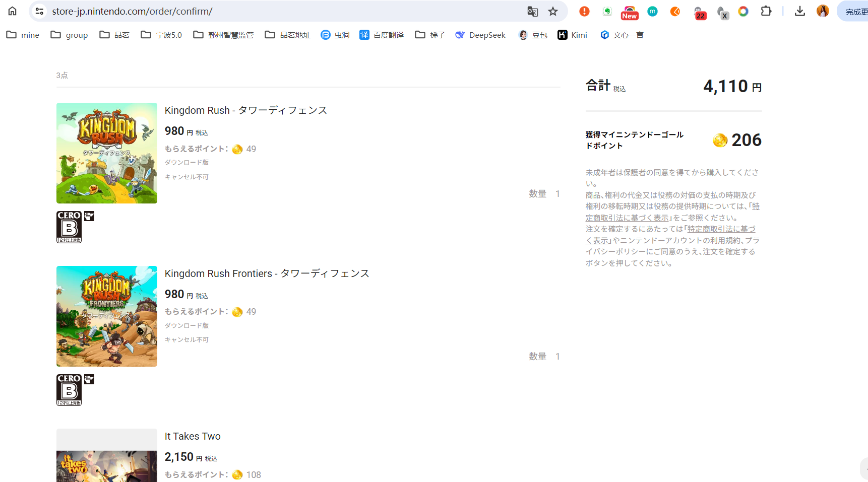Click キャンセル不可 under Kingdom Rush Frontiers
868x482 pixels.
tap(187, 339)
